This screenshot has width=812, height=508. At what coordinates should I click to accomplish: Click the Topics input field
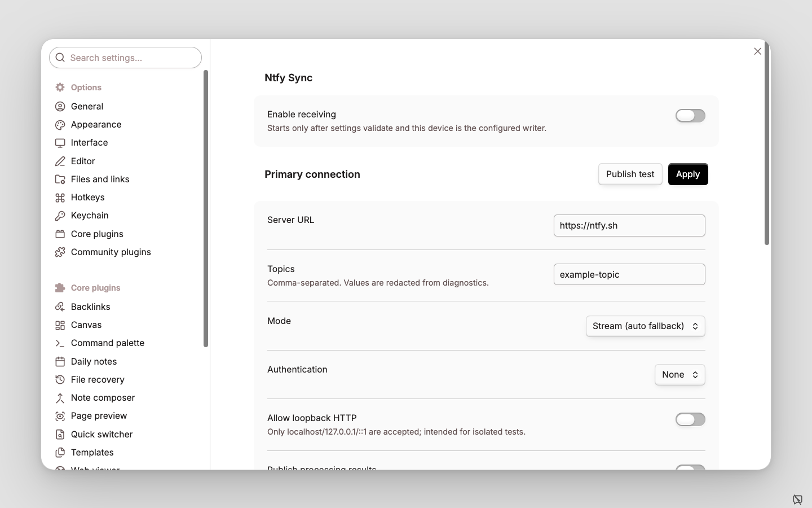629,275
